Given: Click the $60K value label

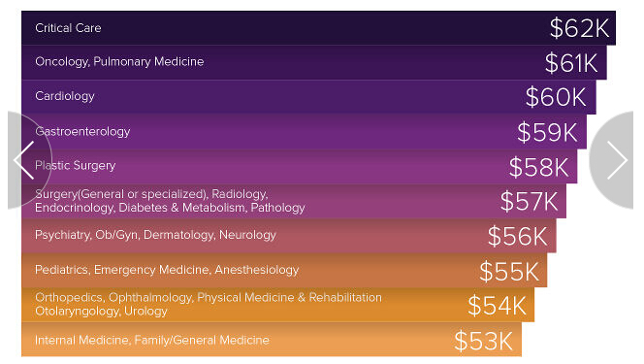Looking at the screenshot, I should coord(556,97).
